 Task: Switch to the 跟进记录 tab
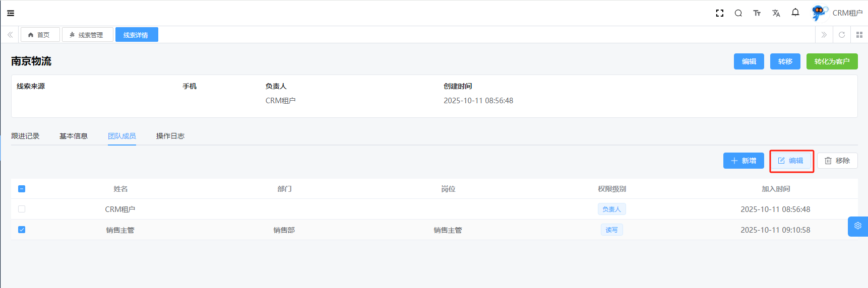[x=25, y=136]
